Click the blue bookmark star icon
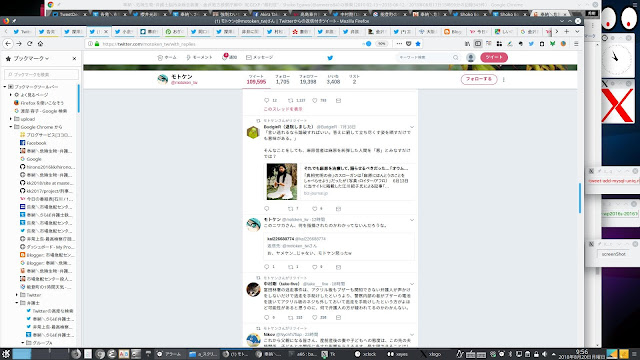Screen dimensions: 640x360 pyautogui.click(x=418, y=44)
